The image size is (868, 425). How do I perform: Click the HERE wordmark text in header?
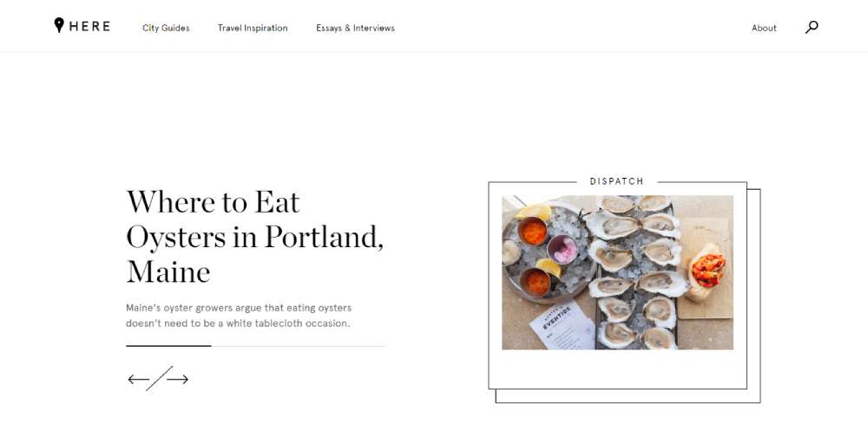click(x=89, y=26)
